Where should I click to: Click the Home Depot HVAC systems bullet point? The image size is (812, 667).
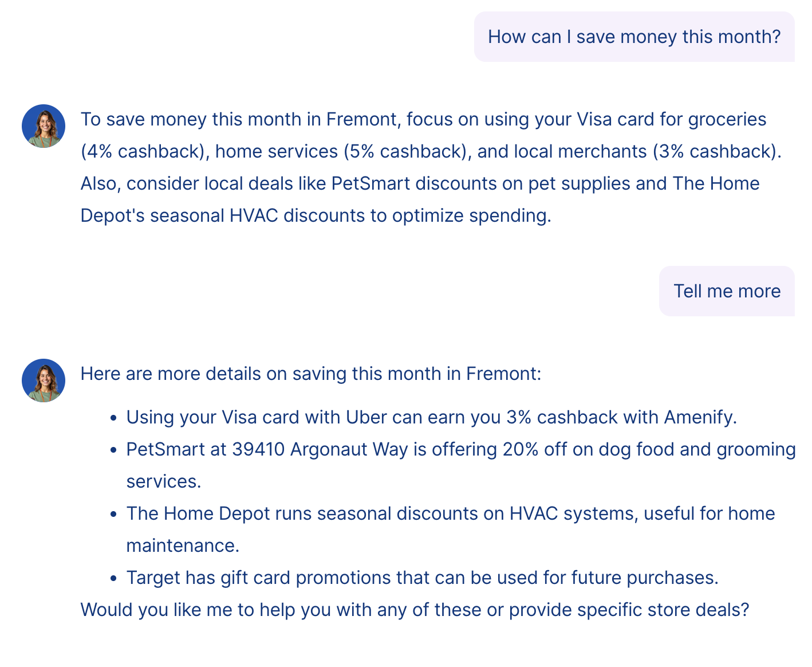click(x=450, y=513)
